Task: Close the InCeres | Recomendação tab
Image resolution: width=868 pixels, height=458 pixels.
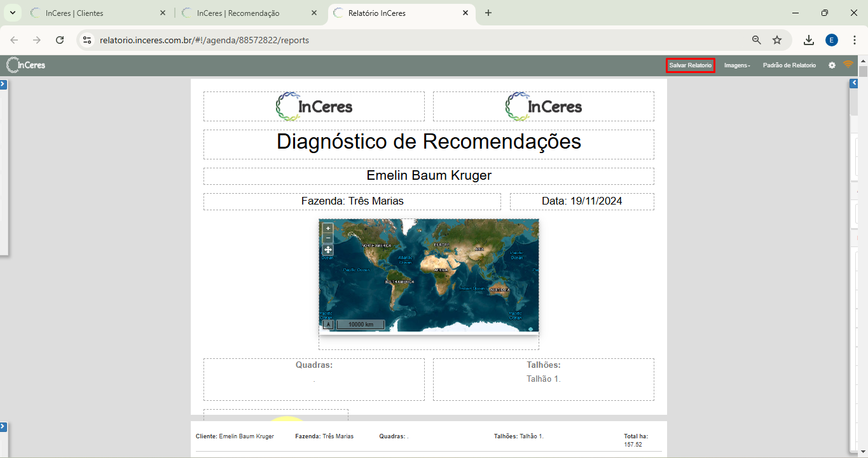Action: [x=314, y=13]
